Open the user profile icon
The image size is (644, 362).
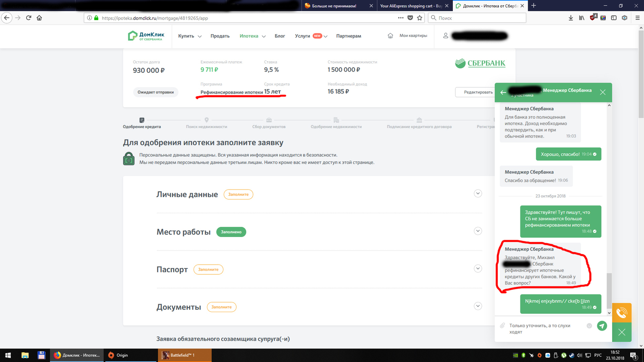pyautogui.click(x=446, y=36)
